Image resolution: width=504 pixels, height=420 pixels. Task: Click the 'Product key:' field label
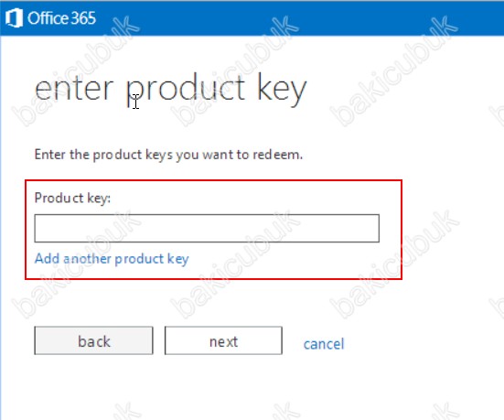(72, 198)
